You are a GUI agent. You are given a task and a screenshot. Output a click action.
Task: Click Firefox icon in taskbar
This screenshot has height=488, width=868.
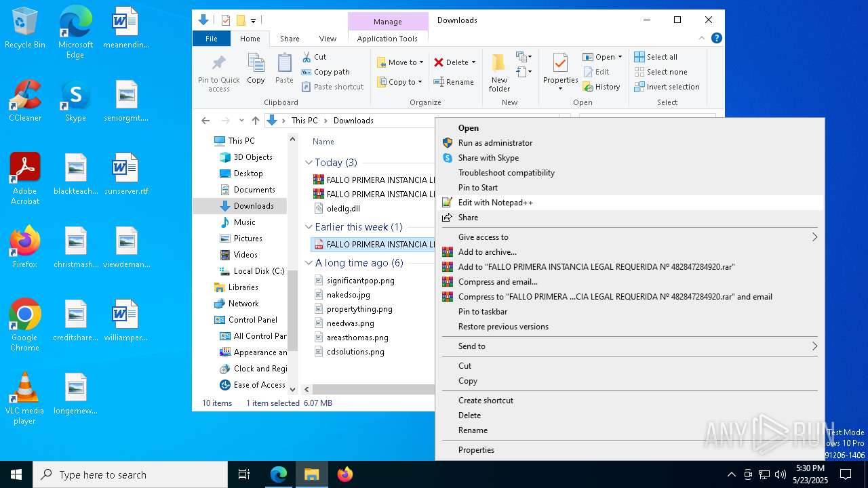pos(345,474)
